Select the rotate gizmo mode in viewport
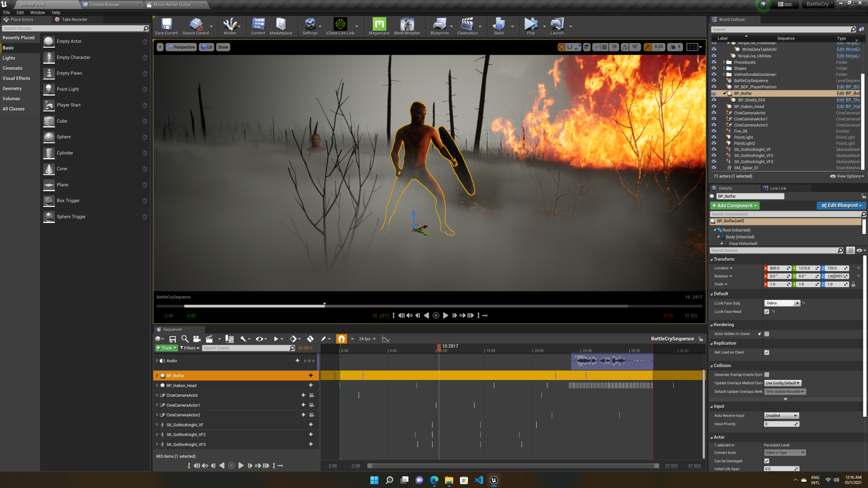Image resolution: width=868 pixels, height=488 pixels. click(570, 47)
